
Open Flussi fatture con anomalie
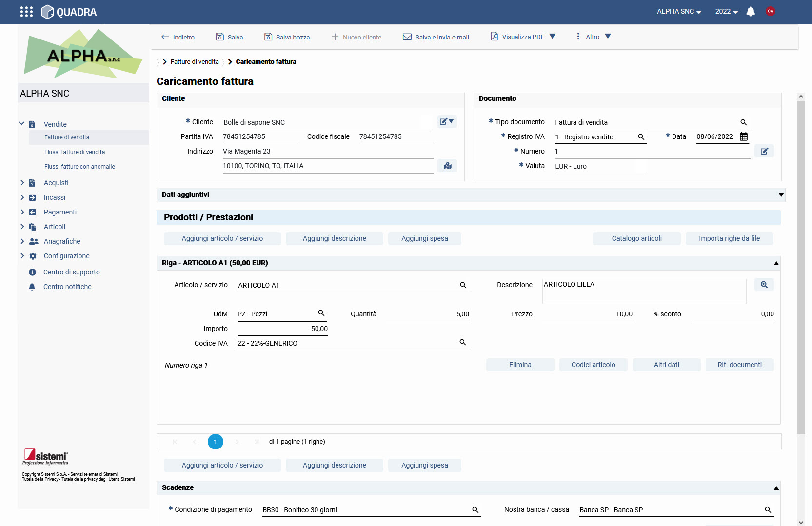79,167
